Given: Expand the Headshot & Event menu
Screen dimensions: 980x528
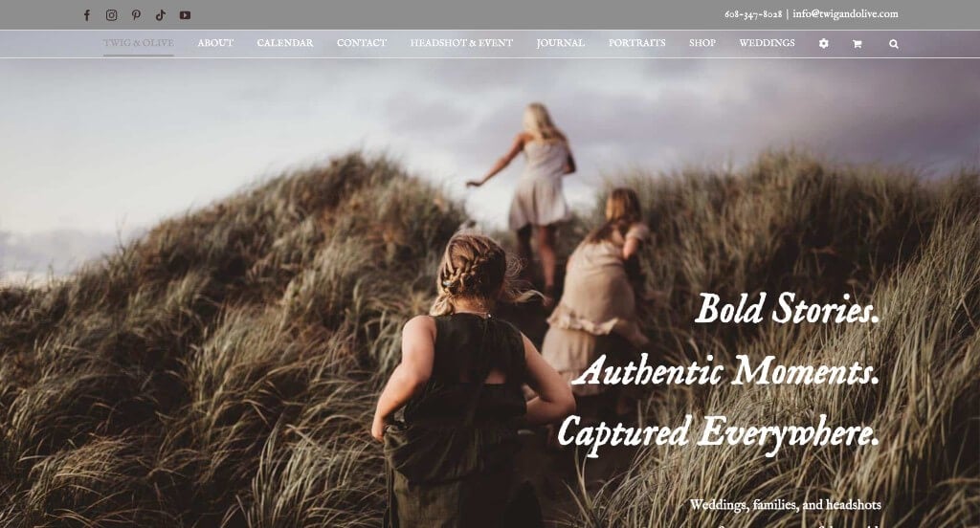Looking at the screenshot, I should click(461, 43).
